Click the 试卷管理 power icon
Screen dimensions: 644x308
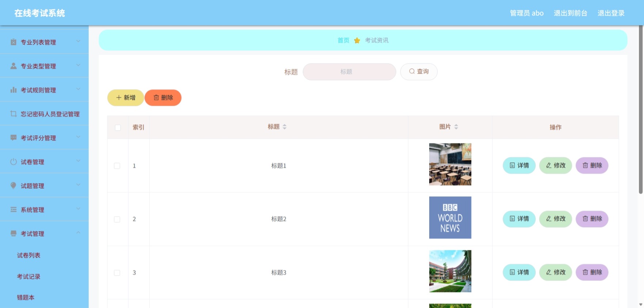[x=14, y=162]
